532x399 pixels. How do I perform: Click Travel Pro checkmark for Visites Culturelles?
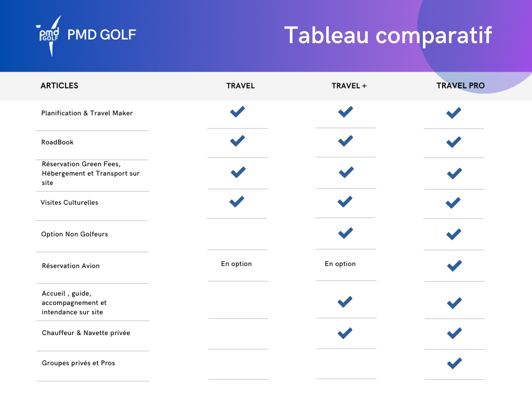(453, 203)
